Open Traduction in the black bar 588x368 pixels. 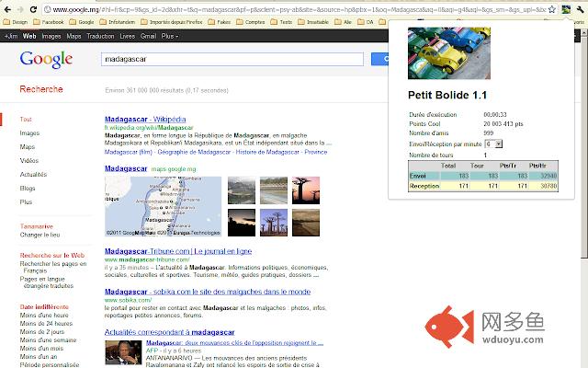[x=100, y=36]
